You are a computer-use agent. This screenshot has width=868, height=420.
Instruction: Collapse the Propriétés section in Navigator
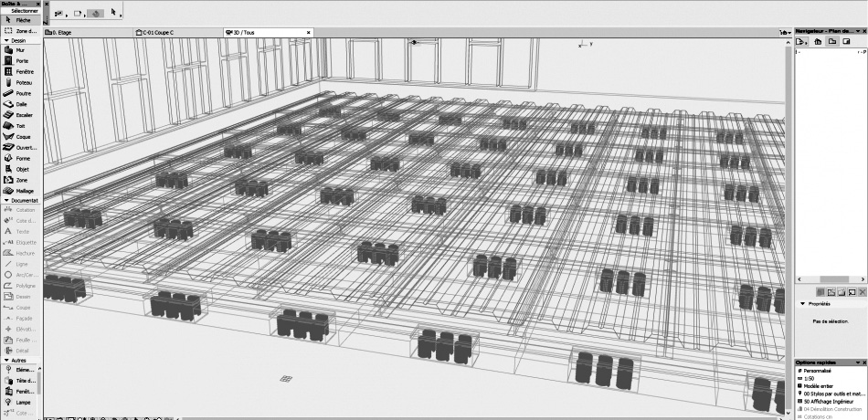(x=803, y=304)
